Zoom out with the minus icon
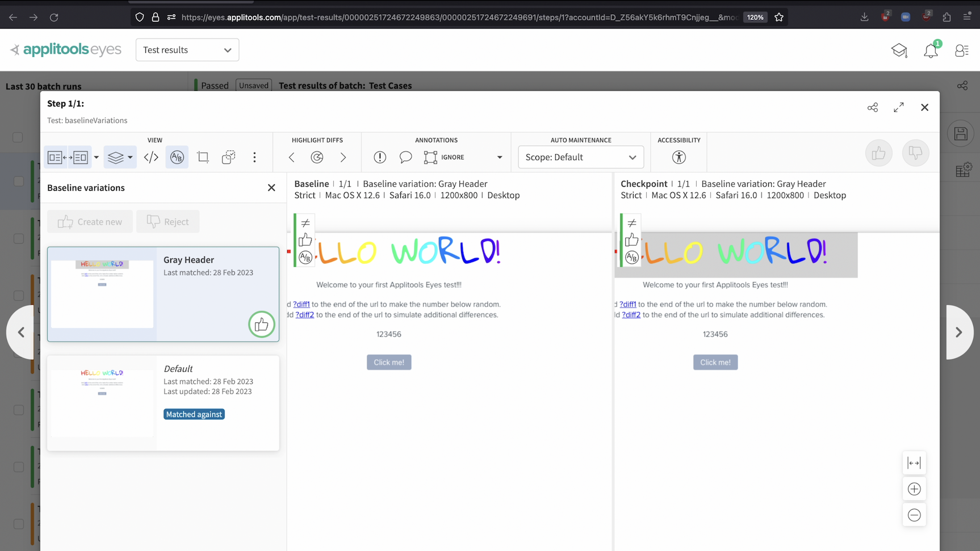Image resolution: width=980 pixels, height=551 pixels. [x=914, y=515]
